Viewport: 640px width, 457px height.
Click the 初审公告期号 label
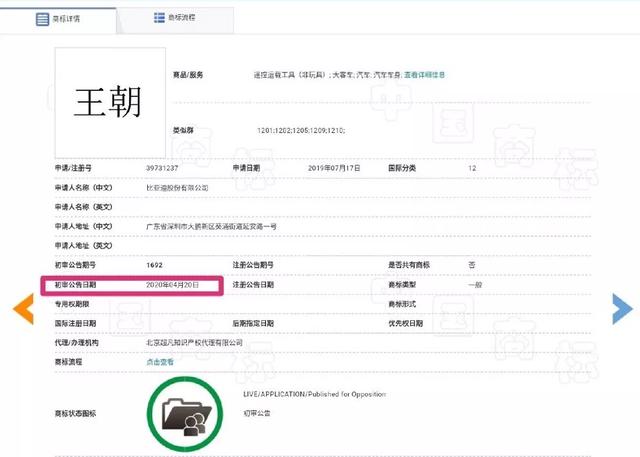(76, 265)
